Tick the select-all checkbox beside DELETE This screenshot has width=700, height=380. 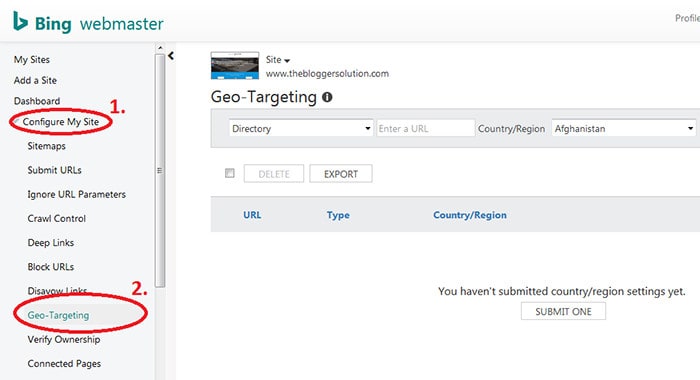pyautogui.click(x=229, y=173)
